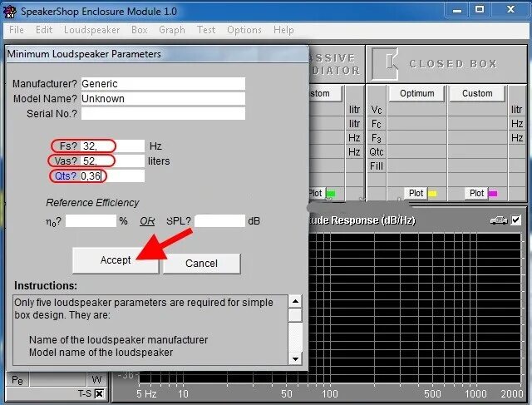532x405 pixels.
Task: Open the Box menu
Action: tap(140, 30)
